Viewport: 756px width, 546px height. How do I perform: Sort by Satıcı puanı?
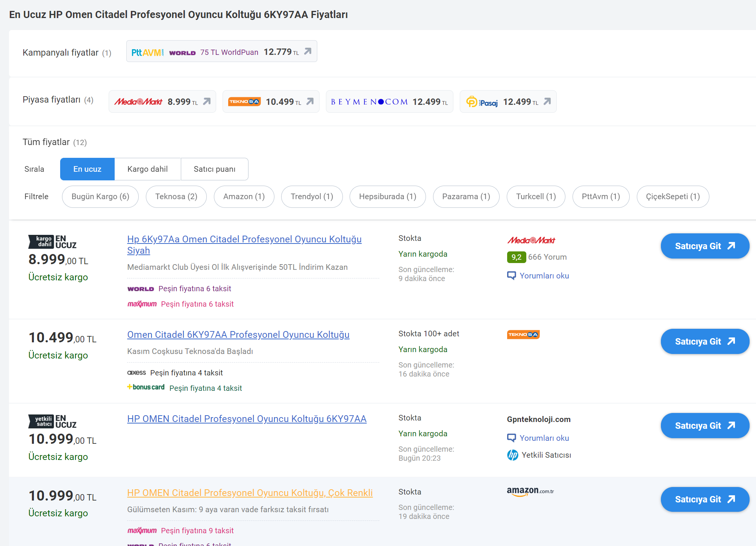click(215, 169)
